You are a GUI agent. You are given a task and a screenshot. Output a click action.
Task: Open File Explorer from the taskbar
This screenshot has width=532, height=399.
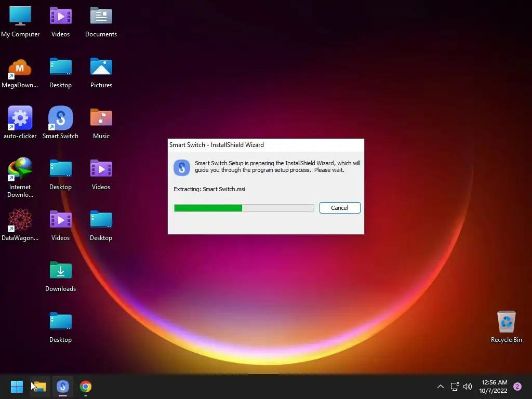(x=39, y=387)
